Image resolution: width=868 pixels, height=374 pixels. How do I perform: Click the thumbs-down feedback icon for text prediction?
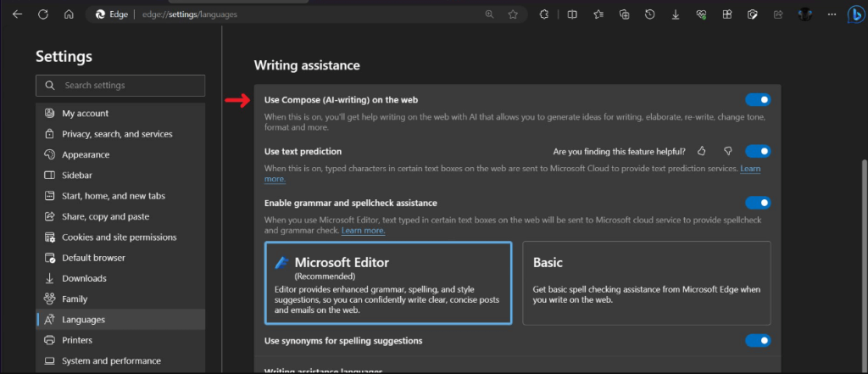(728, 151)
